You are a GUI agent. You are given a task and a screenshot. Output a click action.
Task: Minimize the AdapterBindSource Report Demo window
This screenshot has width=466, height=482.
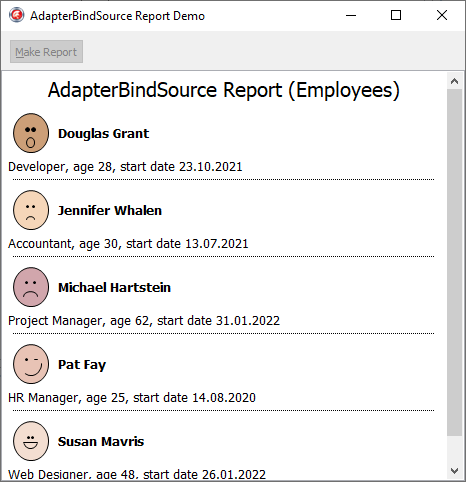[x=351, y=15]
